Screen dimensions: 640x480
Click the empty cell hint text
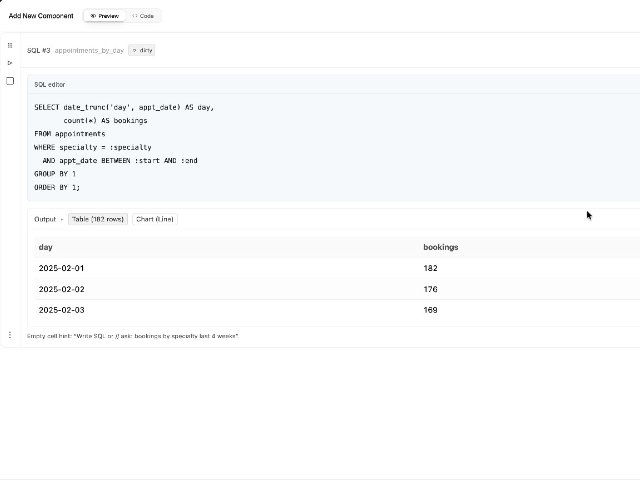pos(132,335)
